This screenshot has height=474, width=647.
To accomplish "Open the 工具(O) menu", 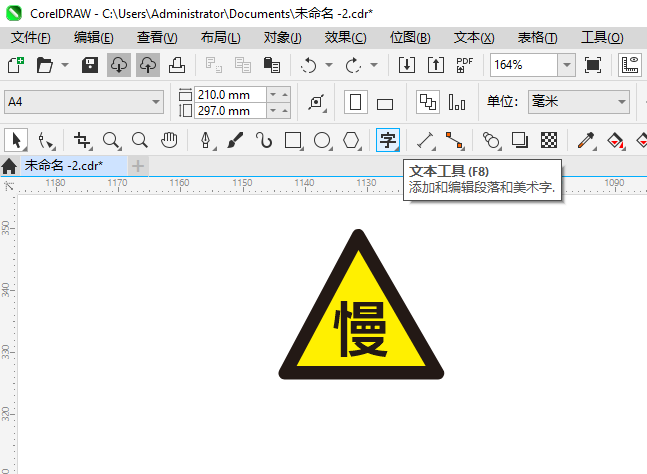I will (602, 38).
